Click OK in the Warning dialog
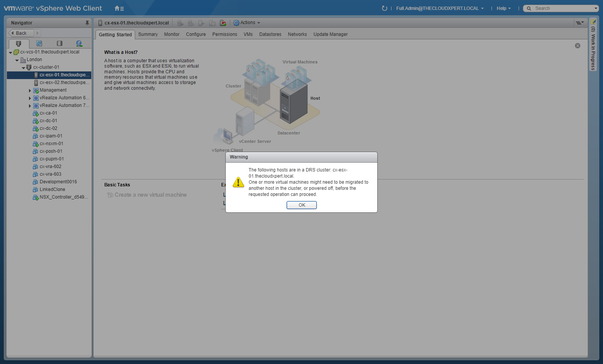The width and height of the screenshot is (603, 364). point(301,205)
